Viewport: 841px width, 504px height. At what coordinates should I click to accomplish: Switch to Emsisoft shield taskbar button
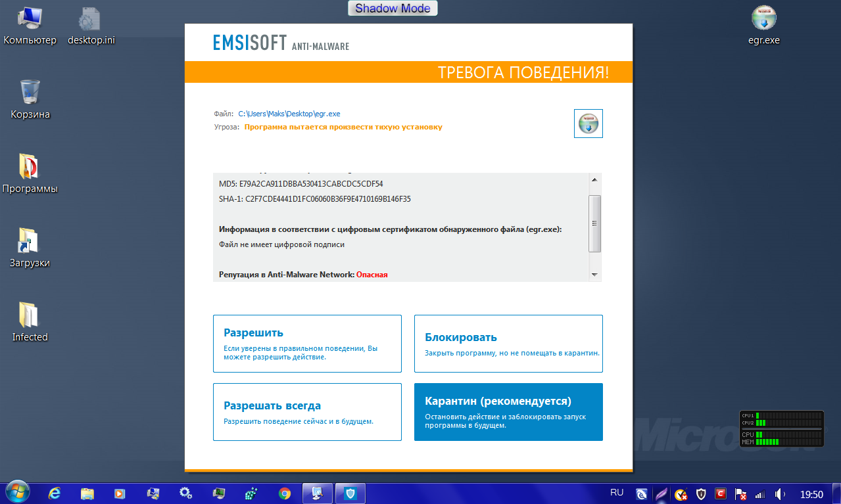point(351,493)
